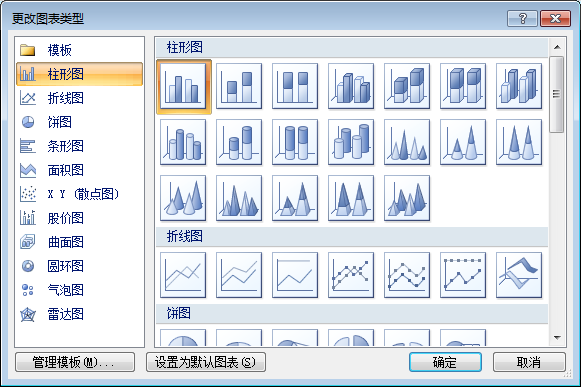Click the scrollbar down arrow
The image size is (581, 387).
[x=557, y=337]
